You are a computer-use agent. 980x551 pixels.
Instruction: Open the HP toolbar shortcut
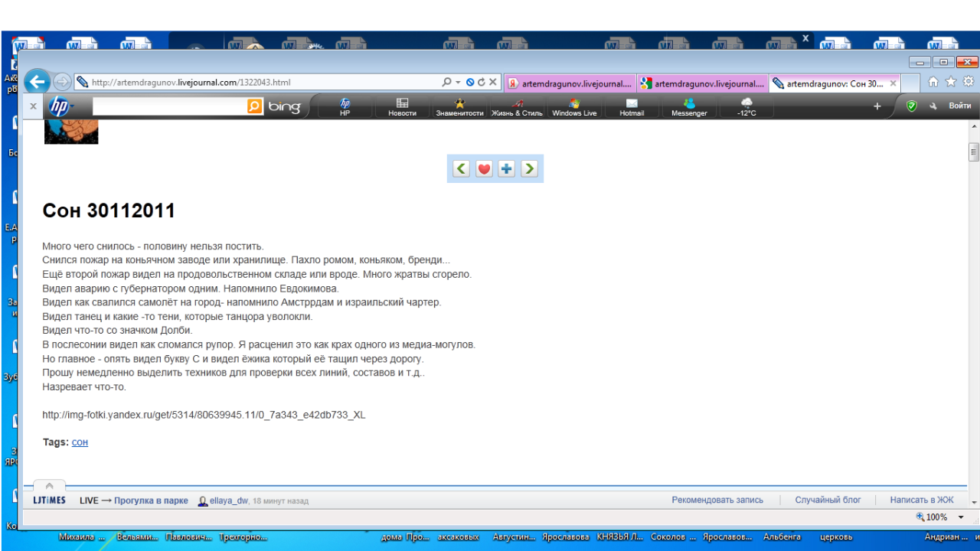click(345, 107)
